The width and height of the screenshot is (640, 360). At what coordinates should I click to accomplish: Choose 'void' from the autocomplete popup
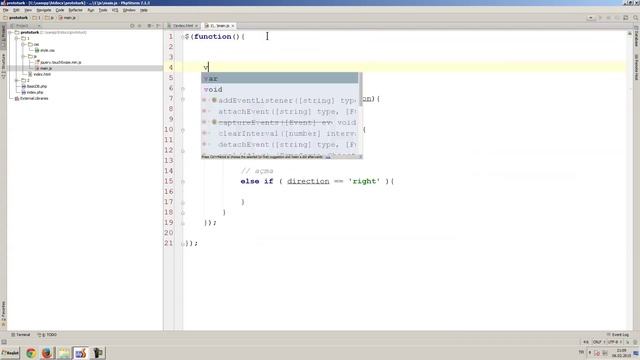[x=280, y=89]
